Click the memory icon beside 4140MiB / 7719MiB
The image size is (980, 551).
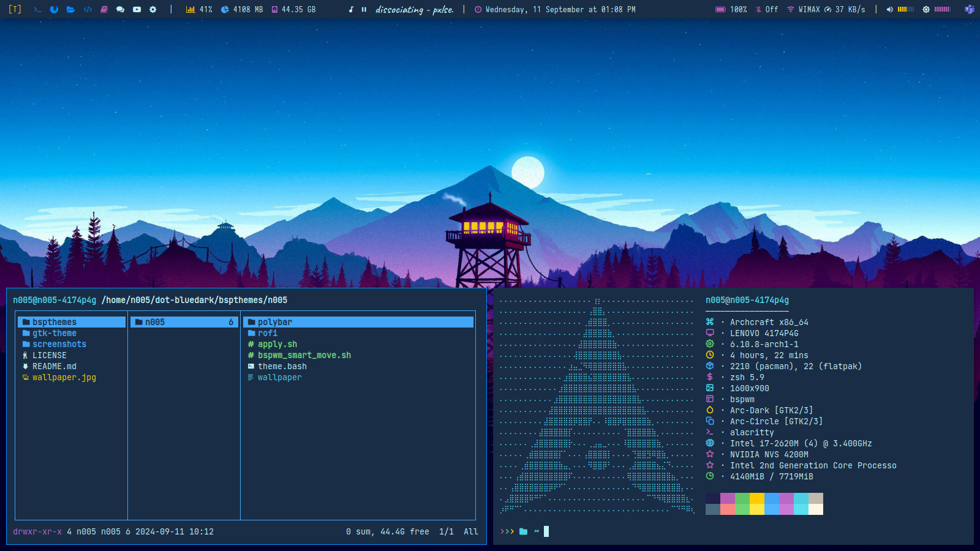click(710, 476)
